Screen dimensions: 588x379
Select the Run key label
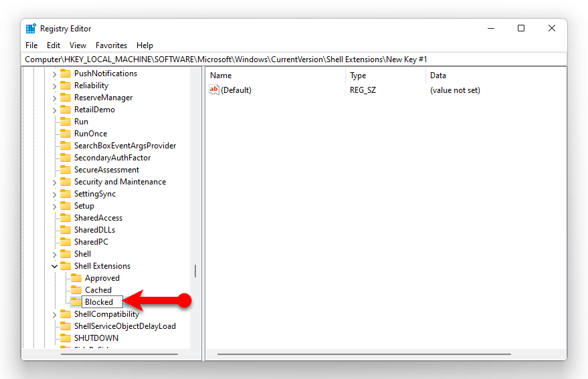tap(81, 122)
